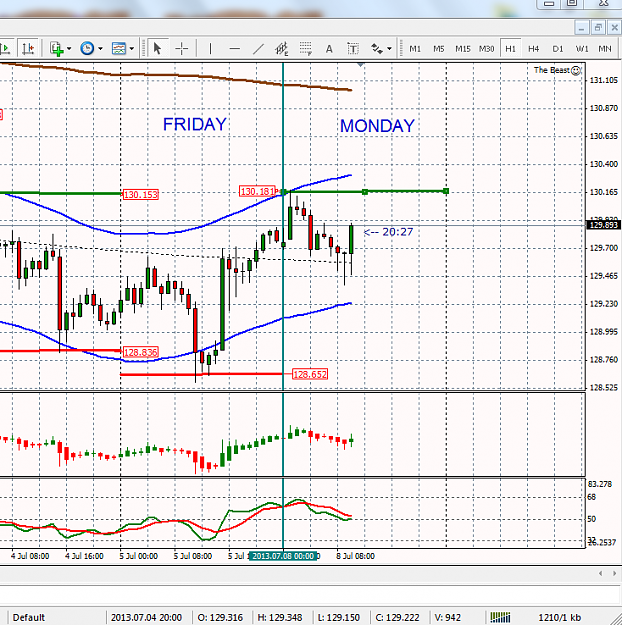The height and width of the screenshot is (625, 622).
Task: Select the Fibonacci Retracement tool
Action: tap(306, 49)
